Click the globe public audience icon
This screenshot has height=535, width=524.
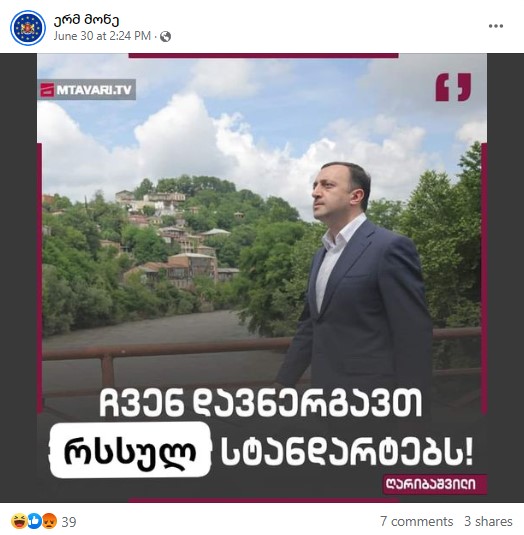click(165, 37)
